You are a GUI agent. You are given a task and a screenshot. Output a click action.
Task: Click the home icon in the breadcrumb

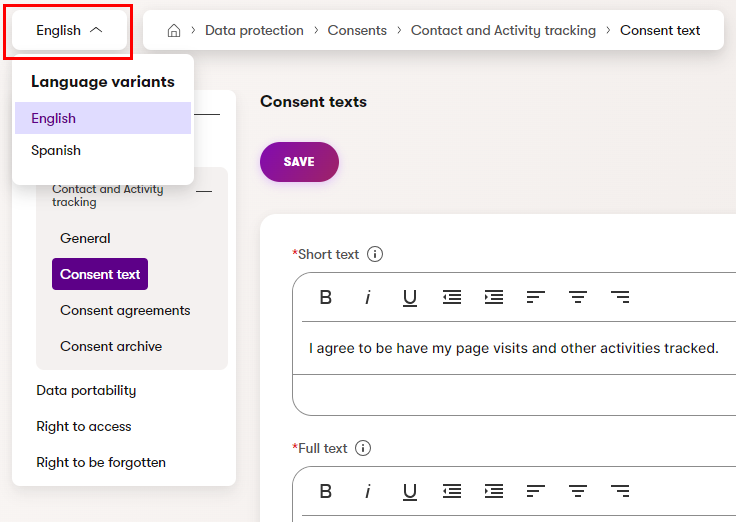pos(174,31)
